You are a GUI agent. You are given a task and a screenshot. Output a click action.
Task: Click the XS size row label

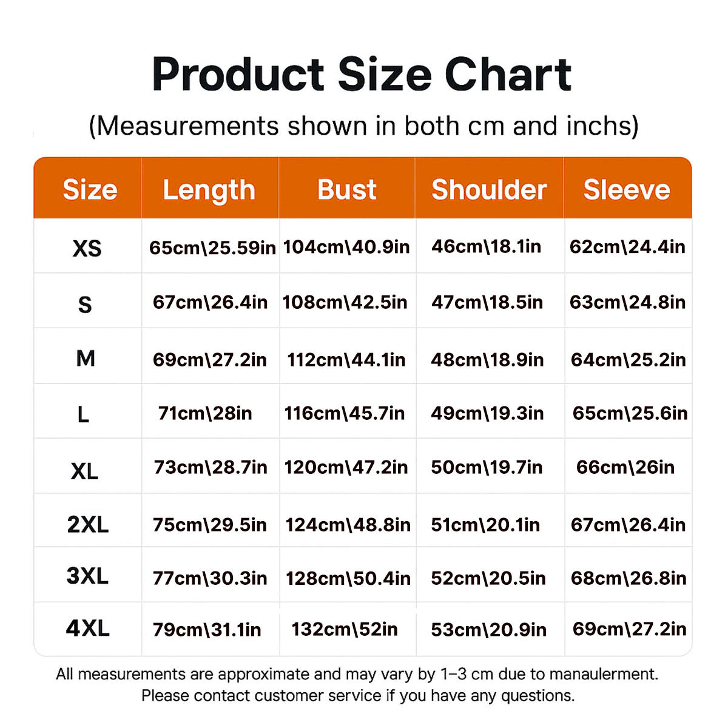pyautogui.click(x=87, y=248)
